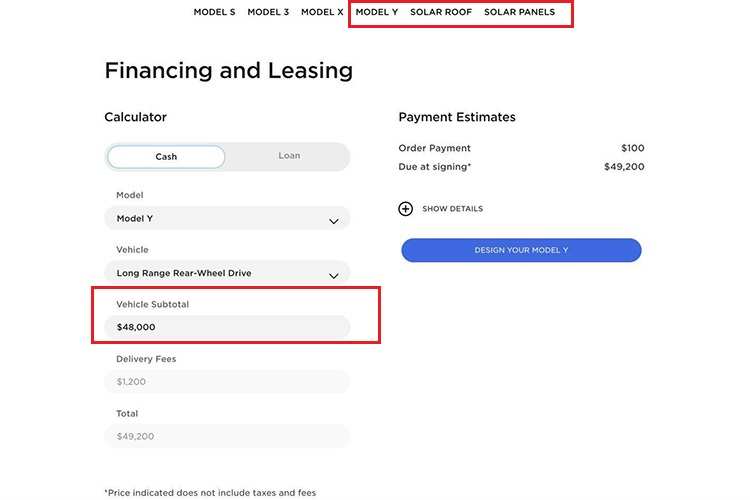Expand the Vehicle dropdown for Long Range
Image resolution: width=750 pixels, height=500 pixels.
(x=227, y=273)
